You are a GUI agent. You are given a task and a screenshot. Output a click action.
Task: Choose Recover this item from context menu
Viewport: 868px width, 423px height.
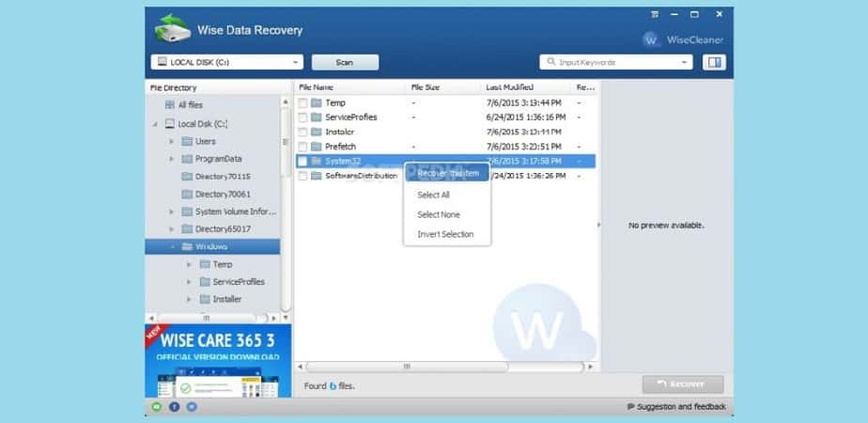coord(447,173)
